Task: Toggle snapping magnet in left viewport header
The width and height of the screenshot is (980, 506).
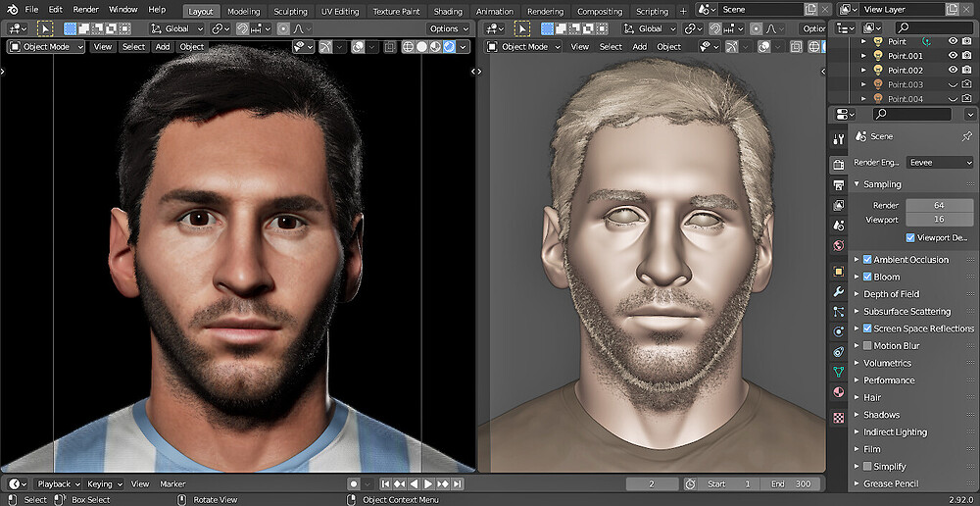Action: coord(242,28)
